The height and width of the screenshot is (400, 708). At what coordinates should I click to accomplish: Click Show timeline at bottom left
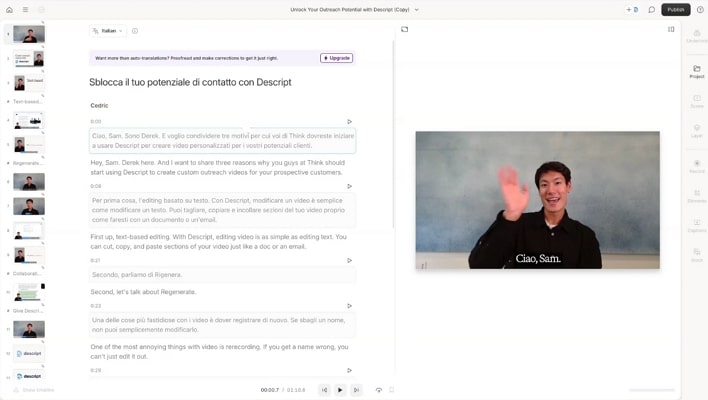[x=34, y=390]
